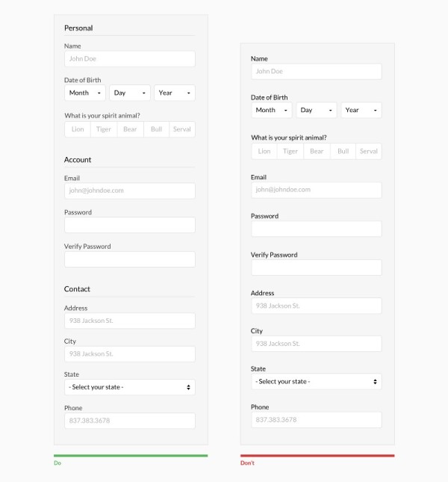Viewport: 448px width, 482px height.
Task: Open the state selector in the left form
Action: 130,387
